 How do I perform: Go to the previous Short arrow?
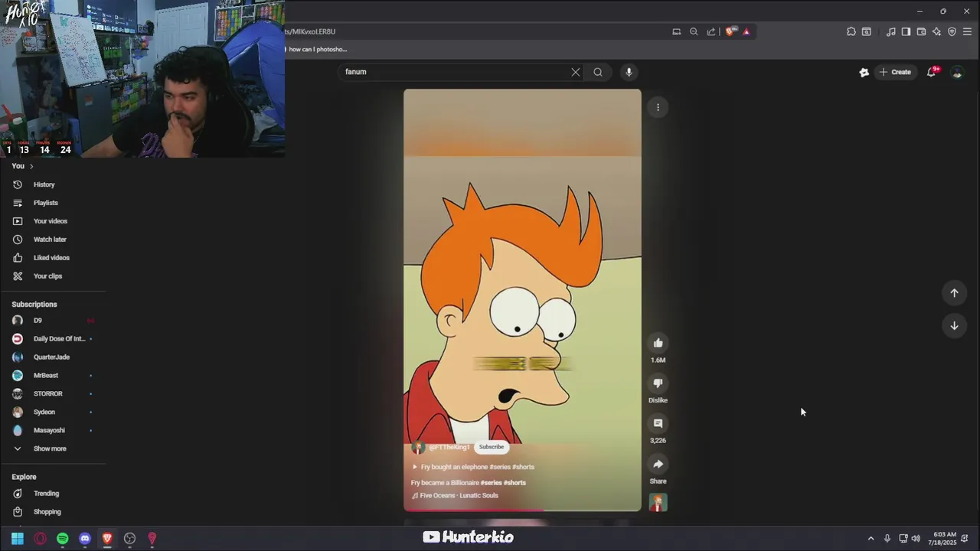coord(954,293)
